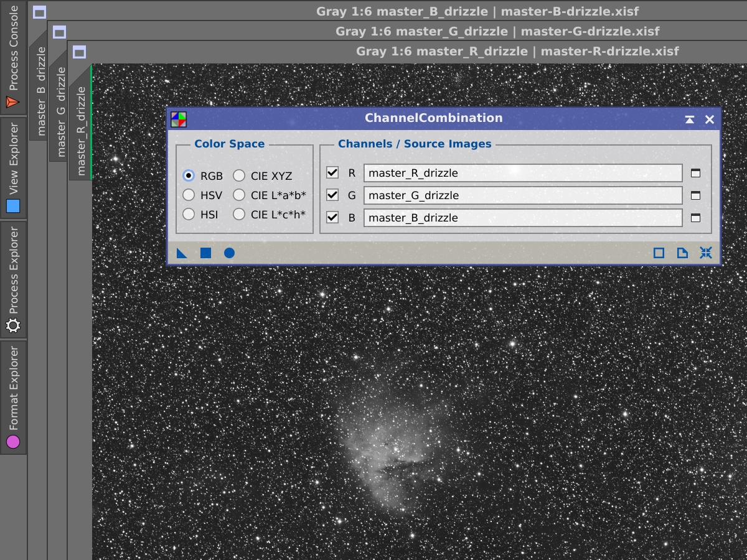The width and height of the screenshot is (747, 560).
Task: Click the Browse Documentation icon in ChannelCombination
Action: pos(682,253)
